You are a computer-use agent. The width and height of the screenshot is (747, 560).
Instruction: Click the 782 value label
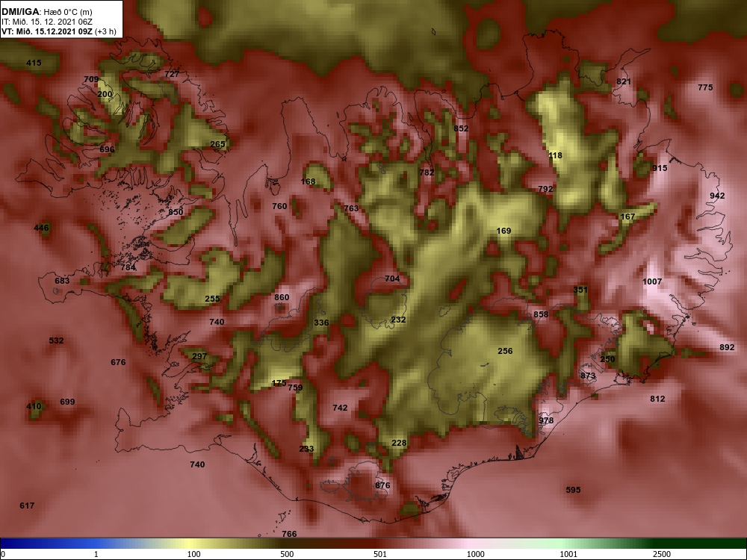point(427,173)
